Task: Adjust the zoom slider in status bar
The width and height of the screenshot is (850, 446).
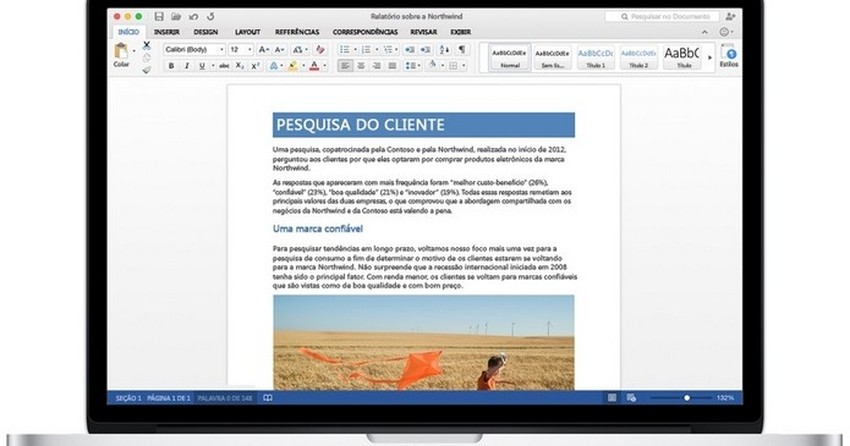Action: pyautogui.click(x=686, y=398)
